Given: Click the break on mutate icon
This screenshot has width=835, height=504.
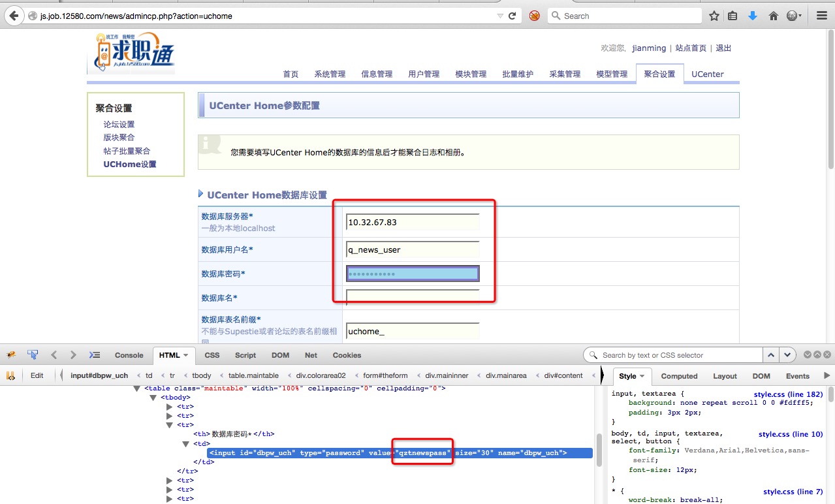Looking at the screenshot, I should tap(10, 375).
